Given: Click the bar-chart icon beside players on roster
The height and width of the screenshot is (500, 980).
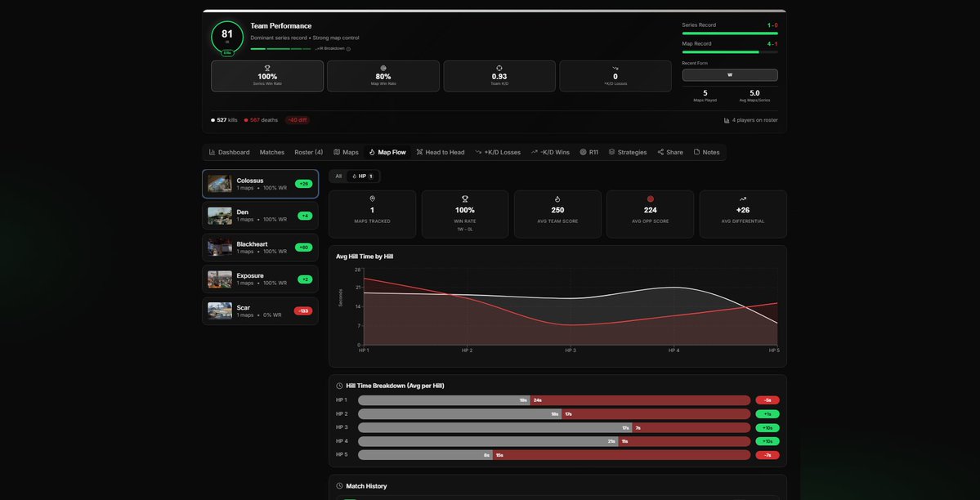Looking at the screenshot, I should click(727, 120).
